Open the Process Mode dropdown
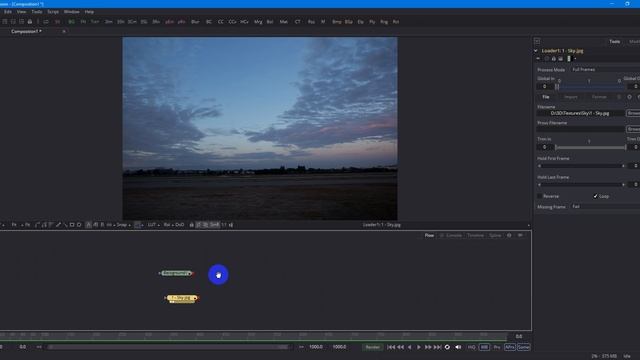The height and width of the screenshot is (360, 640). click(x=605, y=70)
